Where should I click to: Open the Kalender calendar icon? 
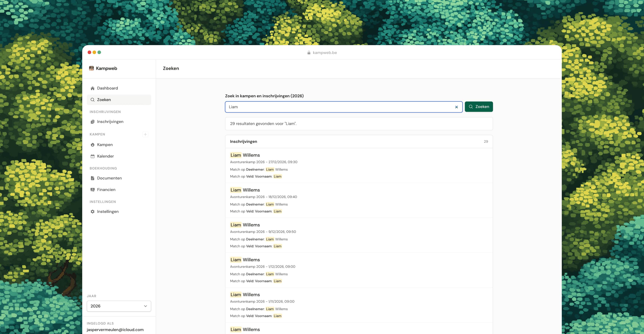point(92,156)
